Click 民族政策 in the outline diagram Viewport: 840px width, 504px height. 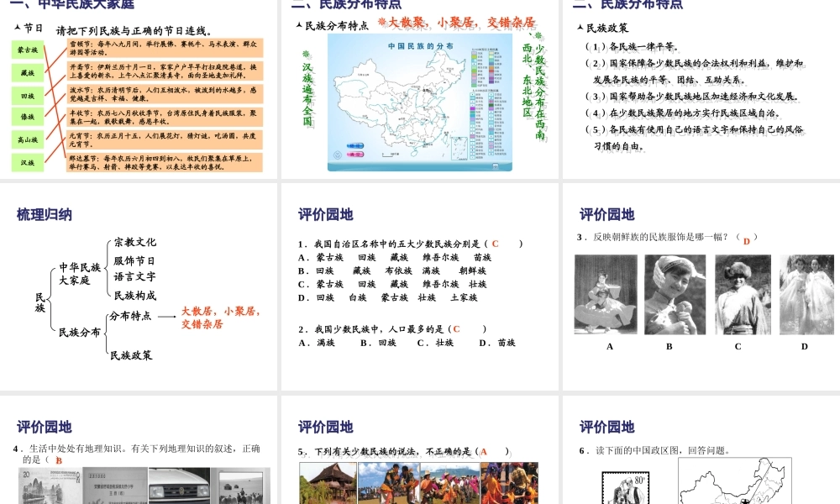131,355
